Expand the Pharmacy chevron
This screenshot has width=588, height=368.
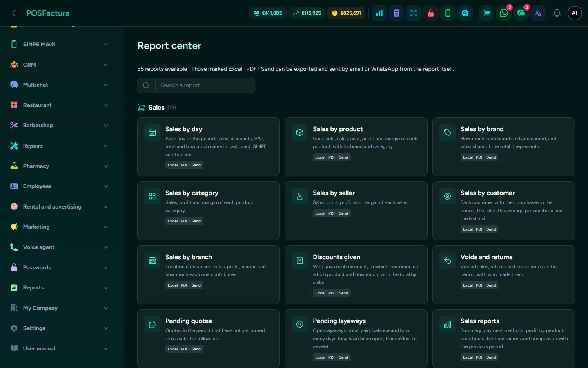(106, 166)
